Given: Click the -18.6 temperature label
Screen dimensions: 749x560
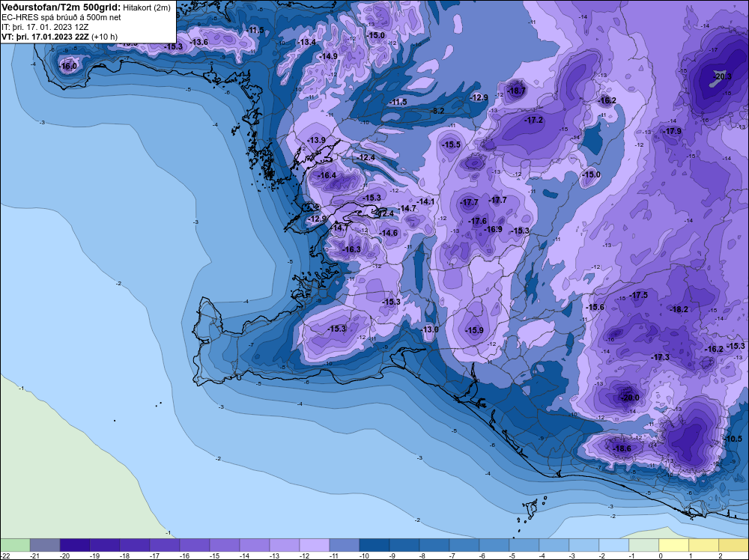Looking at the screenshot, I should tap(622, 448).
